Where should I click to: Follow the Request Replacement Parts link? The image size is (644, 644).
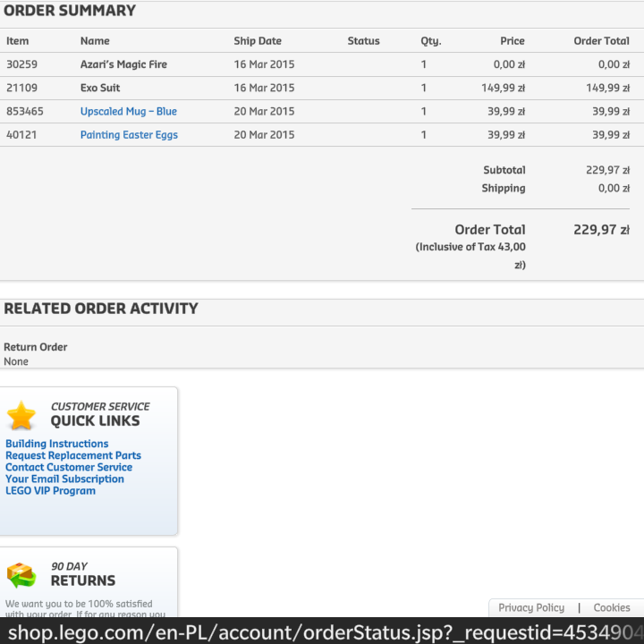(x=73, y=455)
